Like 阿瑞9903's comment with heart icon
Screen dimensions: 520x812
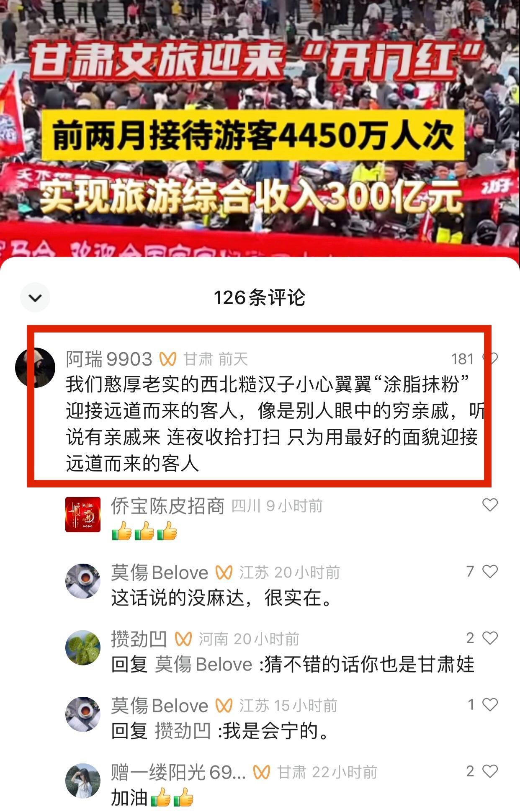click(490, 358)
